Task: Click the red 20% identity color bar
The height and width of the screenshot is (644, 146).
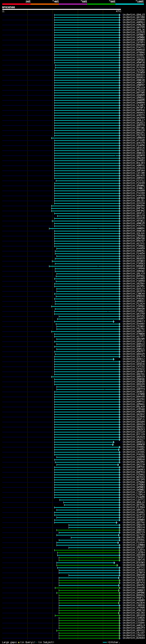Action: click(x=16, y=4)
